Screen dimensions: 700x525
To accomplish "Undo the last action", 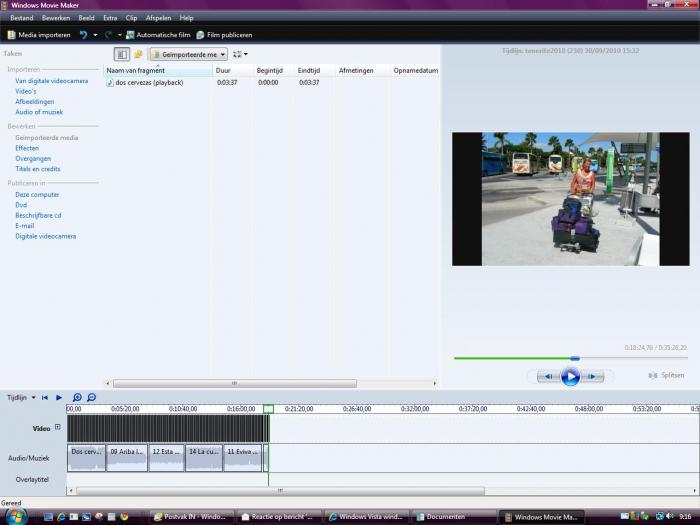I will (83, 35).
